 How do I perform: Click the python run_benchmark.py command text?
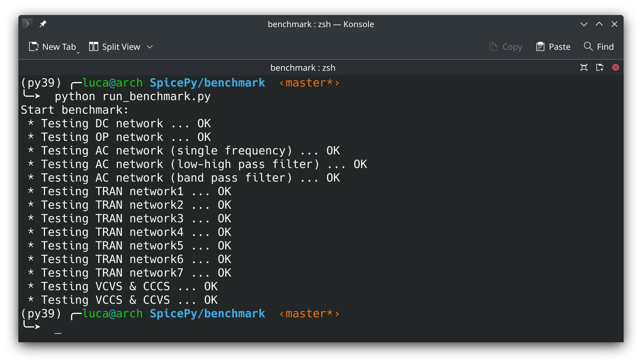click(132, 96)
